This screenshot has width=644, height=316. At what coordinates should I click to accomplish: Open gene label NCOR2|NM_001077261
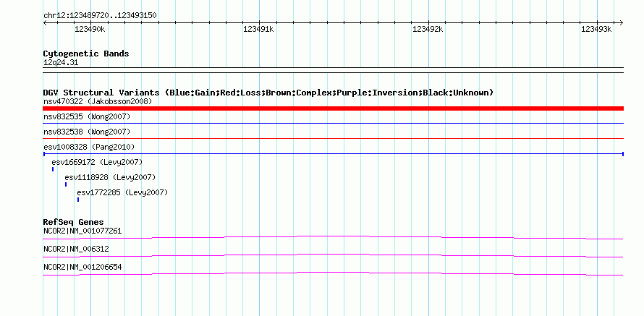(x=82, y=231)
